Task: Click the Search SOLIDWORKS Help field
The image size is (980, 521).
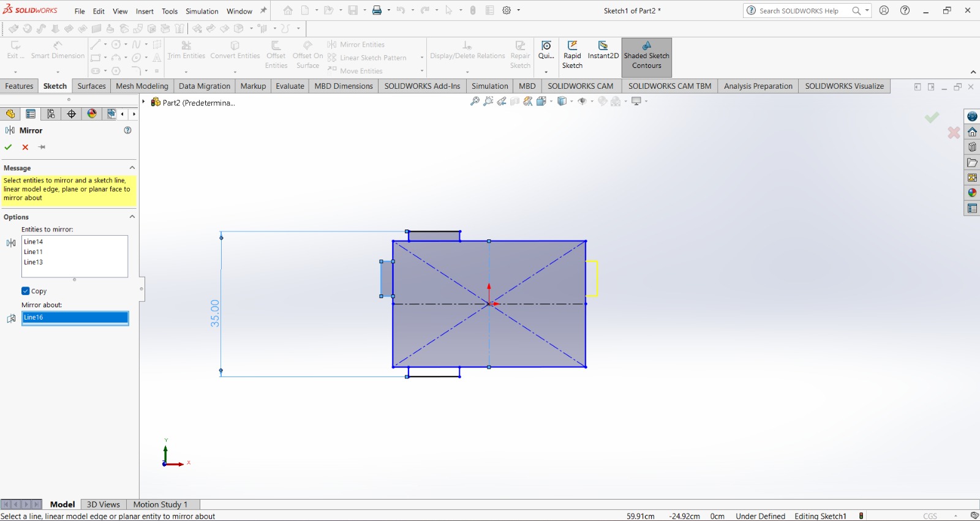Action: coord(799,10)
